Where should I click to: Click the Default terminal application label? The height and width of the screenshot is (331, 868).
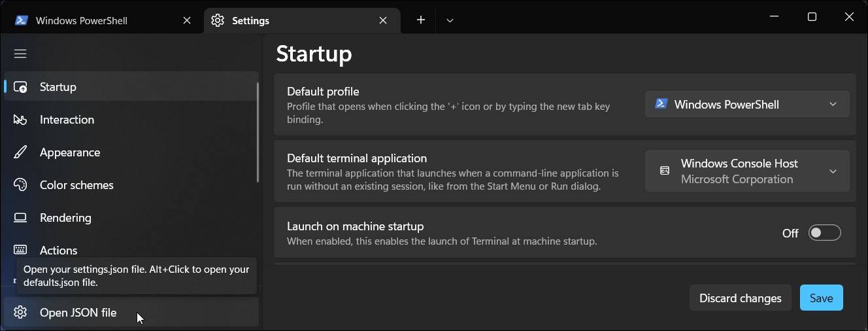click(x=357, y=158)
